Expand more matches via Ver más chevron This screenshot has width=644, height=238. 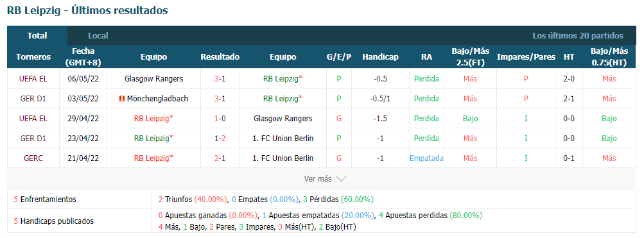pyautogui.click(x=342, y=179)
